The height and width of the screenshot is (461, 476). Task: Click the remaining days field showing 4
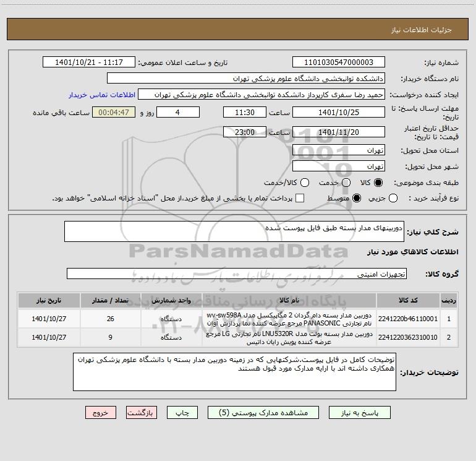pos(178,112)
